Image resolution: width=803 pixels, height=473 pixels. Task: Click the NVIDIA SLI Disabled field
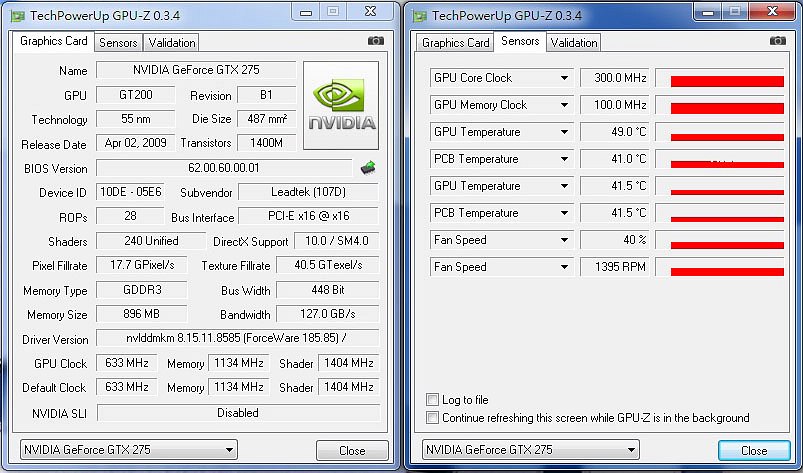coord(238,413)
